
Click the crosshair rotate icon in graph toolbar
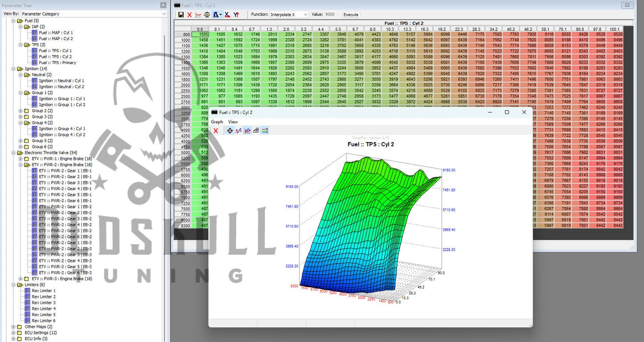230,130
